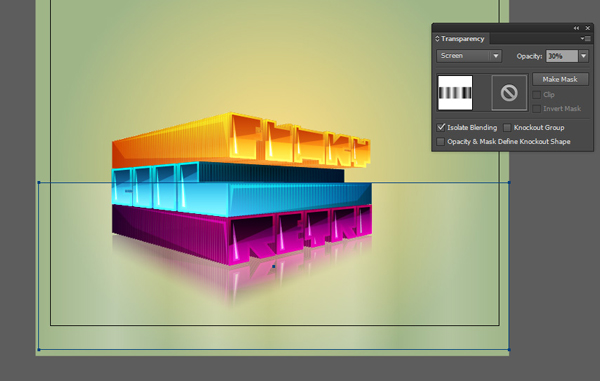Toggle the Invert Mask checkbox

click(x=537, y=109)
